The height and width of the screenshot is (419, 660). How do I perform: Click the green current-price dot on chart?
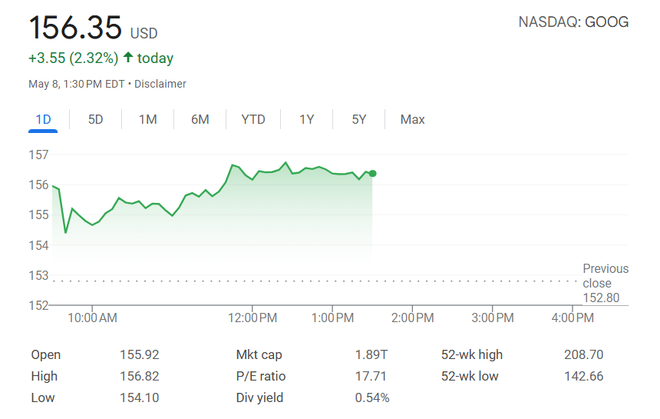(x=373, y=173)
